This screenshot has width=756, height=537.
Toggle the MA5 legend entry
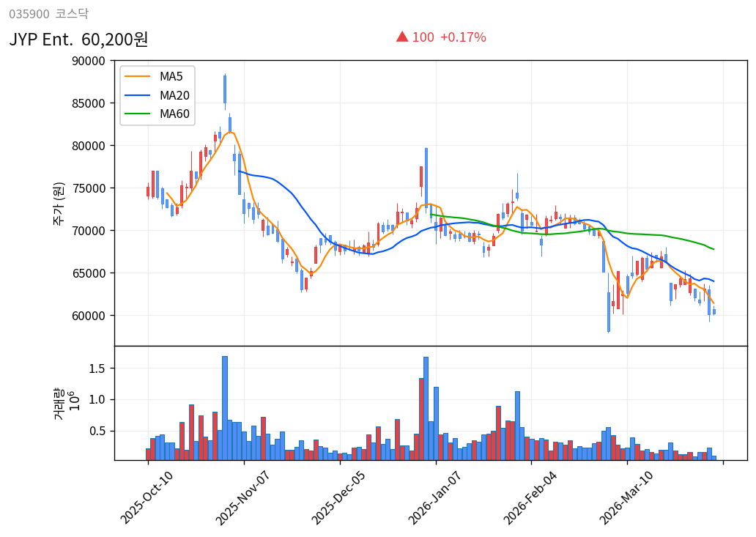pos(168,75)
